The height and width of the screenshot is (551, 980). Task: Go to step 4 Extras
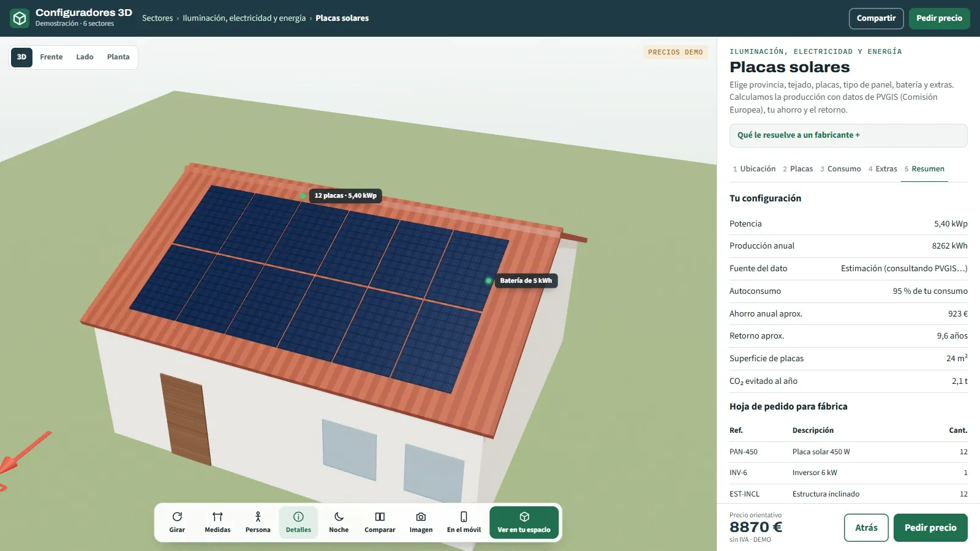pyautogui.click(x=883, y=169)
